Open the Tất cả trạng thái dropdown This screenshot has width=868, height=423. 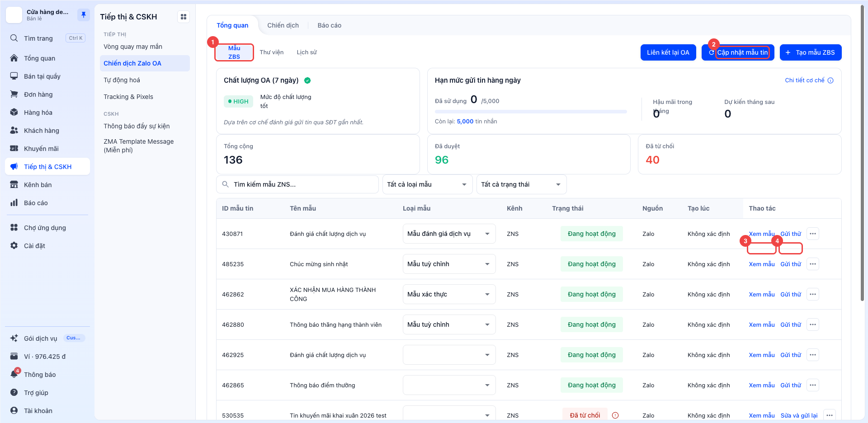point(521,184)
